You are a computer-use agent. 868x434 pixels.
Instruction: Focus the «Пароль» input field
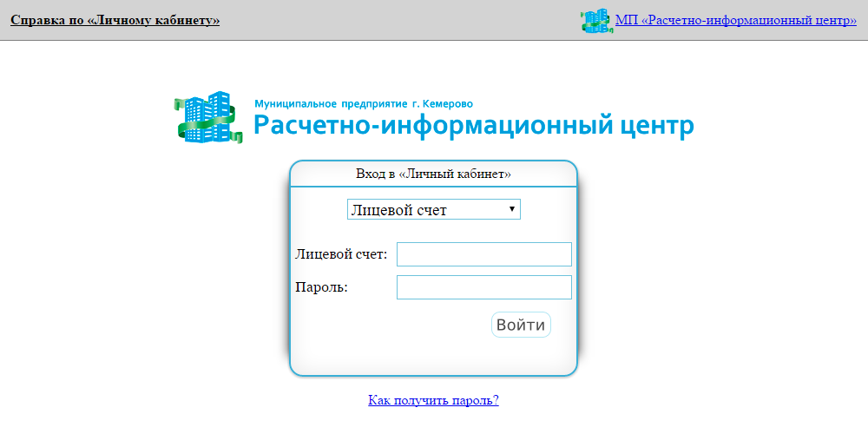483,287
